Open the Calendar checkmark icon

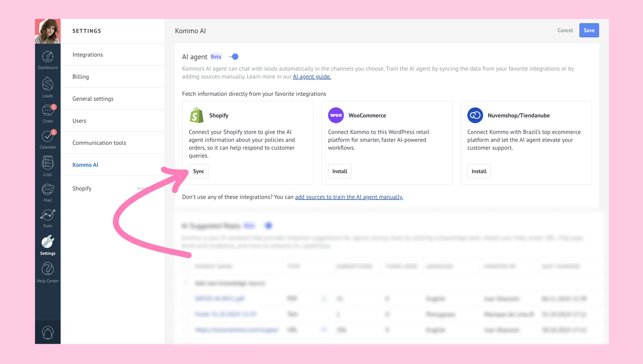point(48,136)
